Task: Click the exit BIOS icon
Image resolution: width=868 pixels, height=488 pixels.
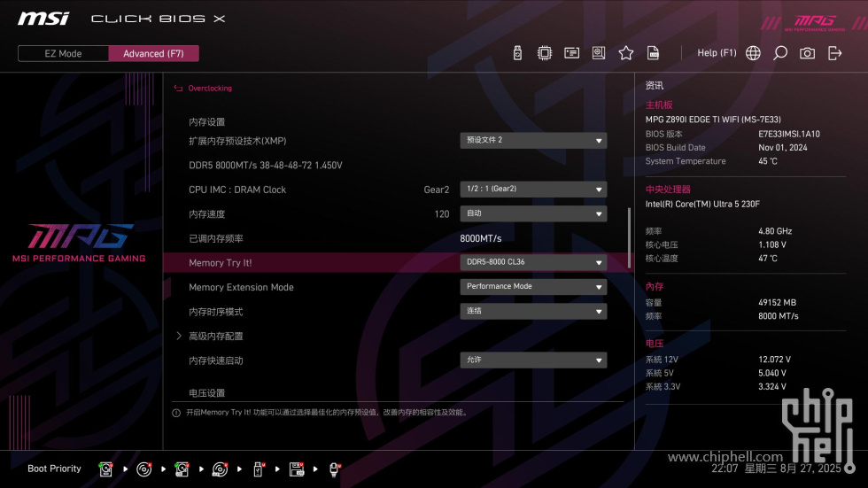Action: 834,53
